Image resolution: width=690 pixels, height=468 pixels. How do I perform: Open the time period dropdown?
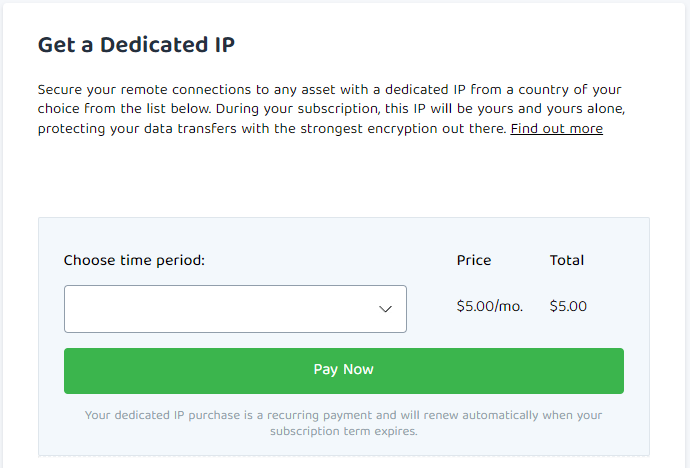235,309
